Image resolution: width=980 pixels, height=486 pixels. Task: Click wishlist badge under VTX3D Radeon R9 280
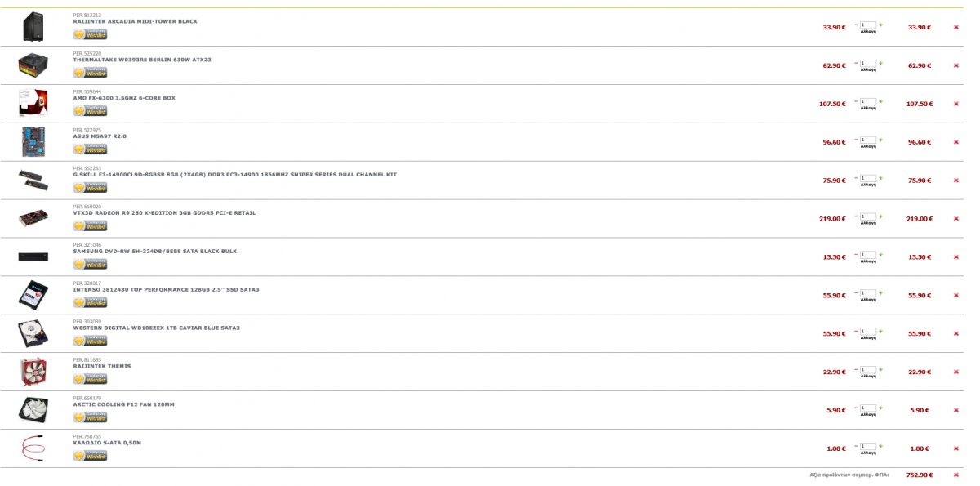(x=90, y=226)
